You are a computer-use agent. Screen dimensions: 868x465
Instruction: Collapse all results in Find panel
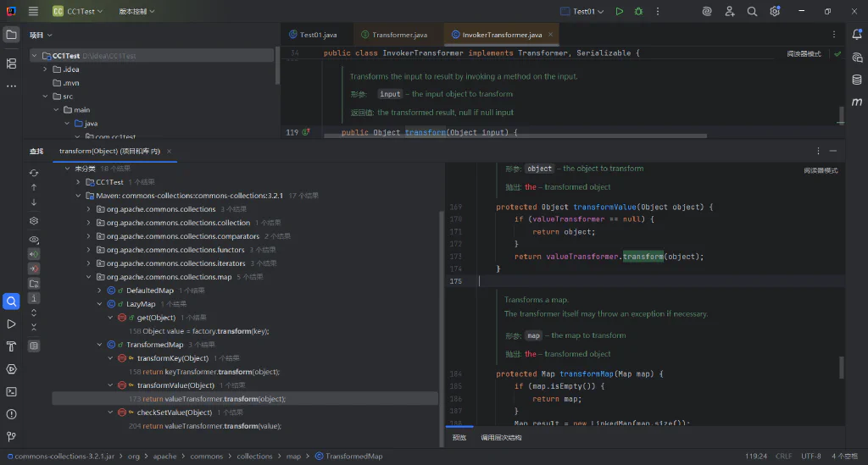point(34,327)
